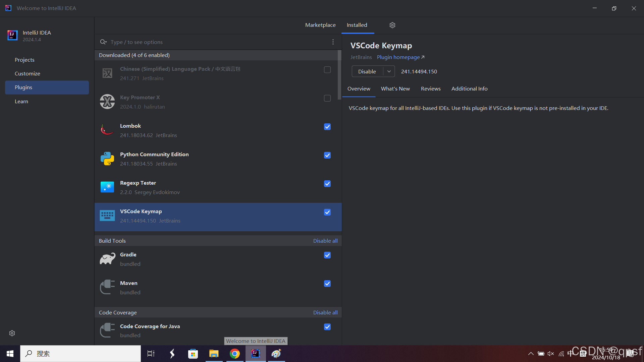Open Google Chrome from the taskbar
The image size is (644, 362).
click(x=235, y=354)
